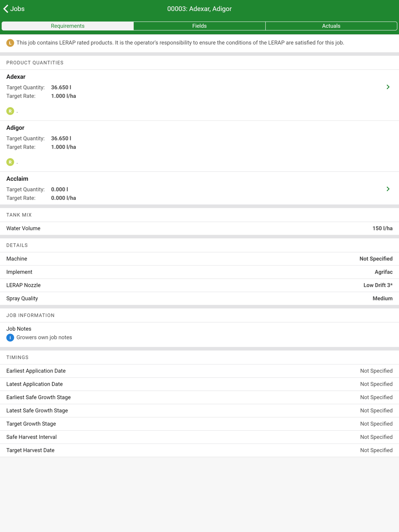Tap the green R badge under Adexar

10,111
